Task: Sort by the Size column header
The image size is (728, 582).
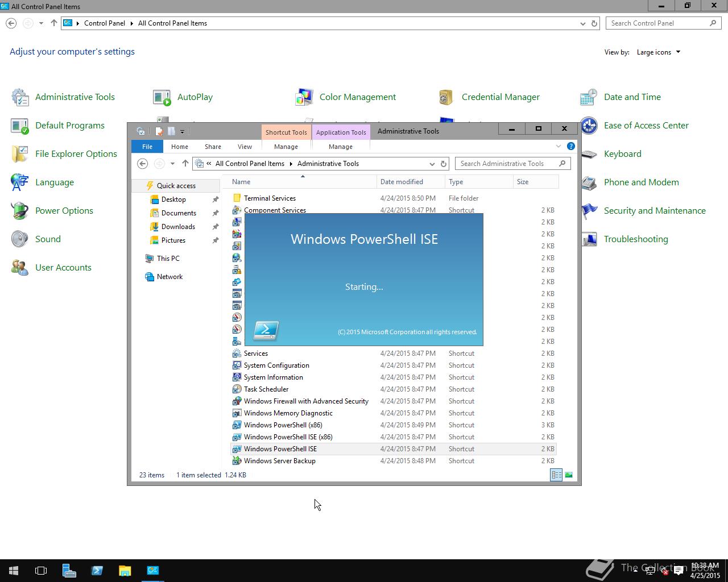Action: (536, 182)
